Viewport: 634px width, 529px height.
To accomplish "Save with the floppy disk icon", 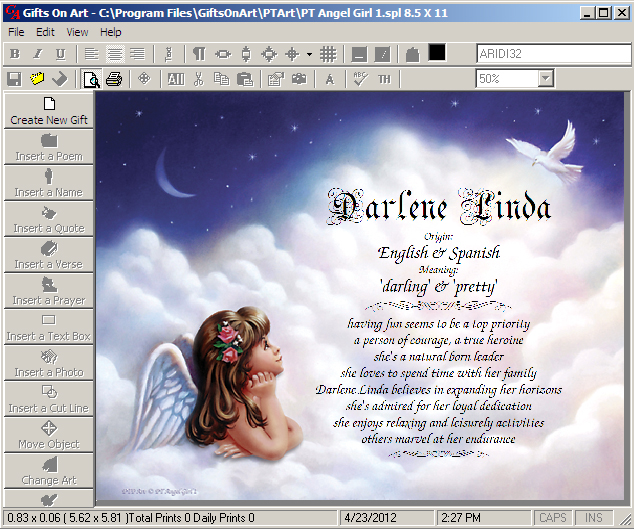I will pos(14,79).
